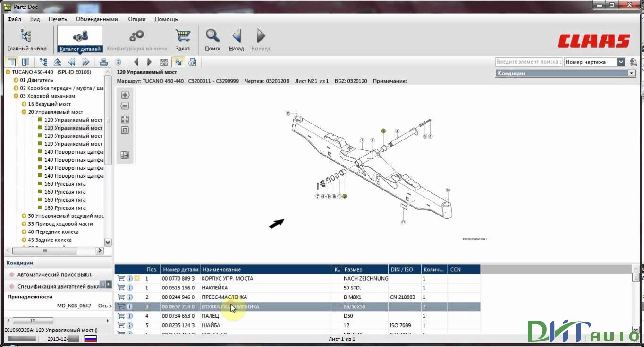Show info for ПАЛЕЦ row
The image size is (644, 347).
(x=130, y=316)
